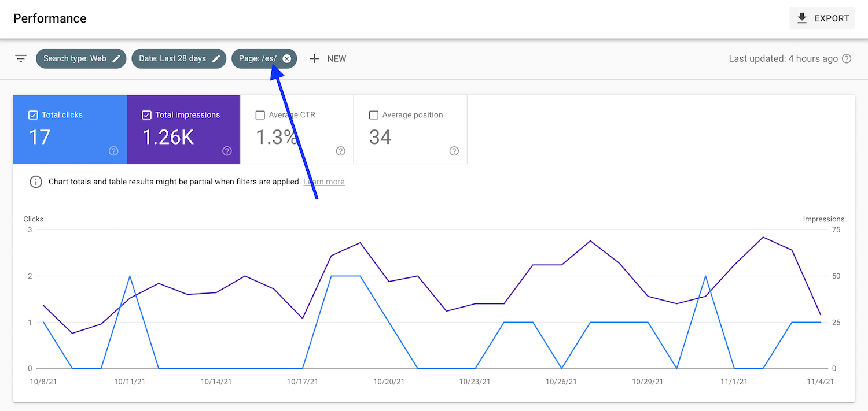The height and width of the screenshot is (411, 868).
Task: Edit Date filter pencil icon
Action: tap(216, 58)
